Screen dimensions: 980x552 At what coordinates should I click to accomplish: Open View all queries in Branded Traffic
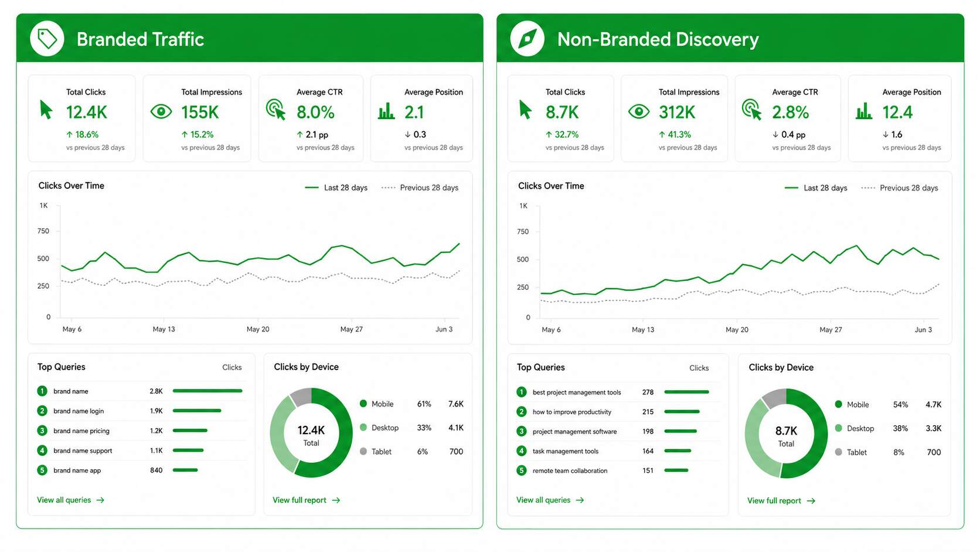pyautogui.click(x=70, y=500)
